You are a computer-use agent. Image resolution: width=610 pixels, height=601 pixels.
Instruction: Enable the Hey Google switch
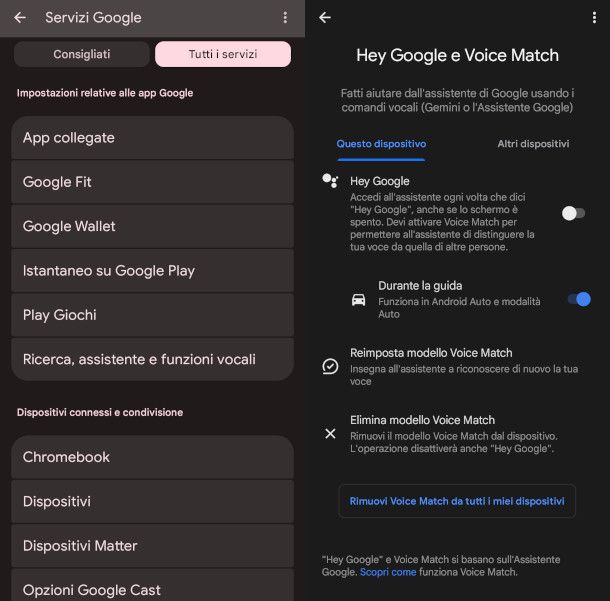point(573,213)
